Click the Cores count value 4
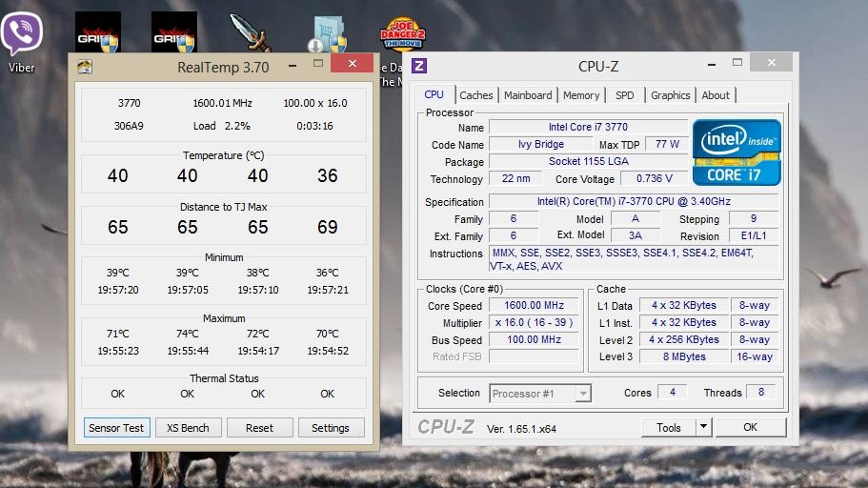Viewport: 868px width, 488px height. [673, 392]
